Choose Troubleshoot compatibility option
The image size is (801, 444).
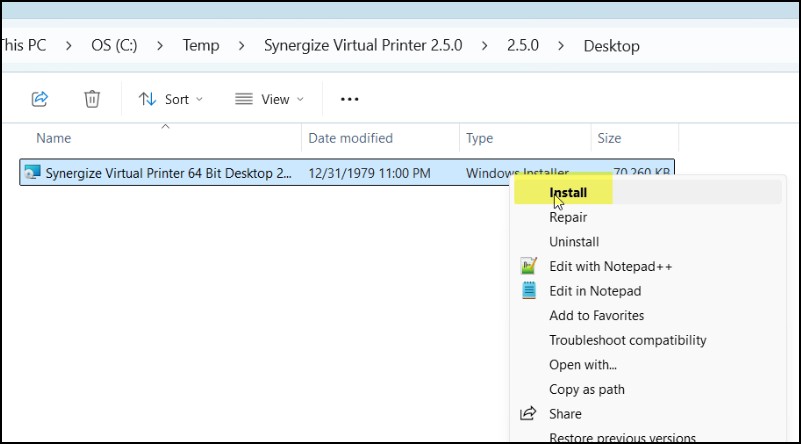(x=627, y=340)
